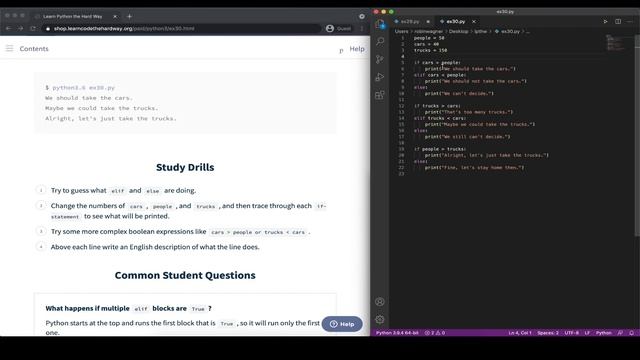The image size is (640, 360).
Task: Click the browser Forward arrow
Action: click(20, 28)
